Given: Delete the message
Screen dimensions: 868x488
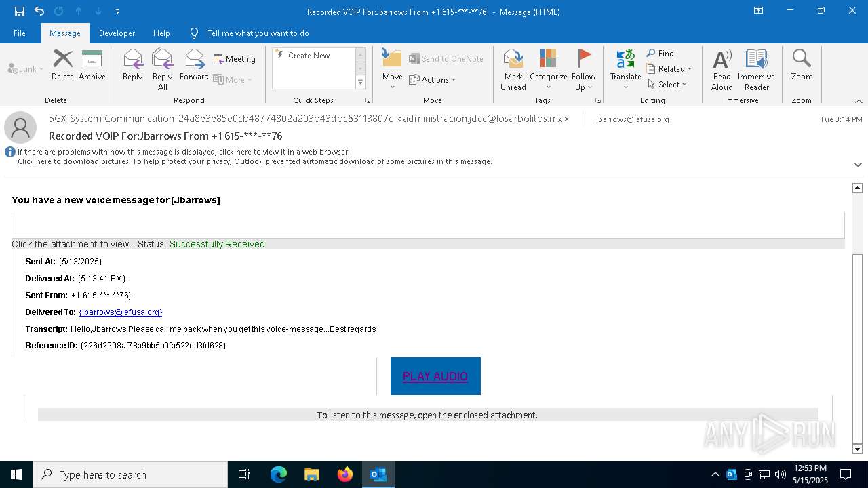Looking at the screenshot, I should (x=62, y=65).
